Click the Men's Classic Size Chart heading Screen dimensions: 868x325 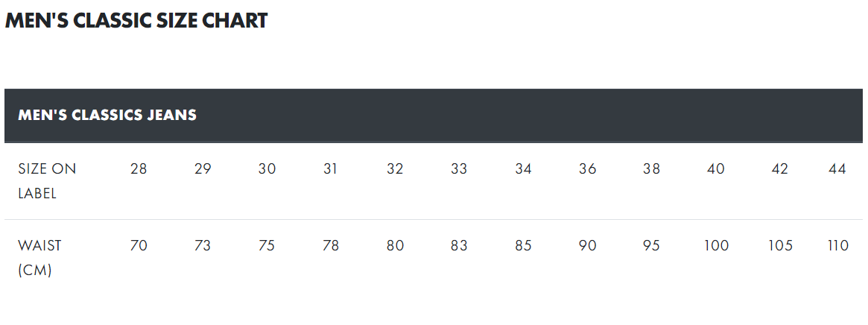click(x=136, y=21)
